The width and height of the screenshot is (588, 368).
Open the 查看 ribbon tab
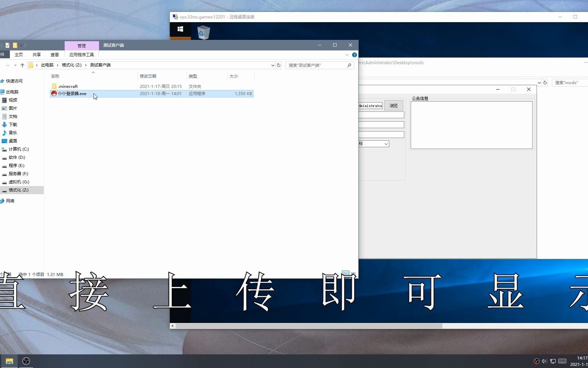[x=55, y=55]
